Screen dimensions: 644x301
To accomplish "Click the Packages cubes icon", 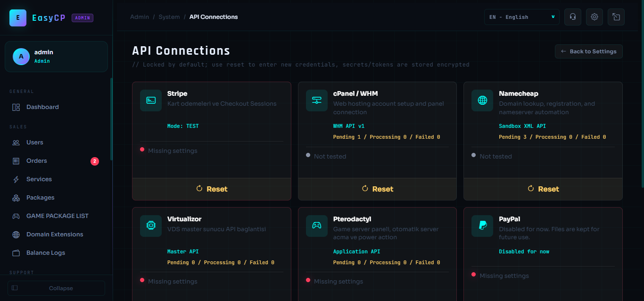I will [x=16, y=198].
